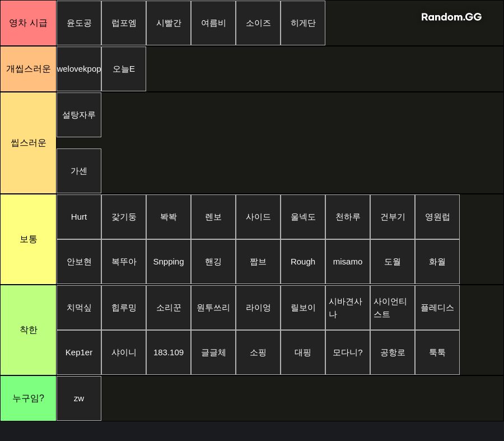
Task: Select the 핸깅 tile
Action: 213,262
